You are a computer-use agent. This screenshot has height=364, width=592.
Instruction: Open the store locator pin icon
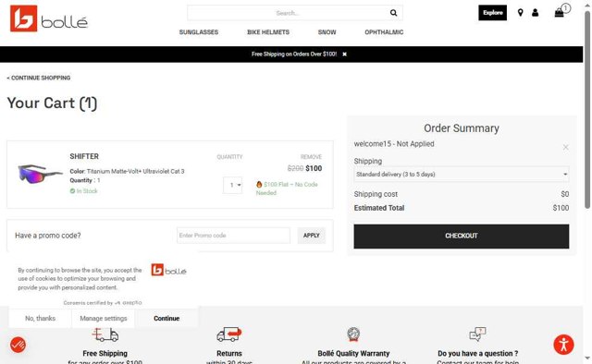click(520, 13)
